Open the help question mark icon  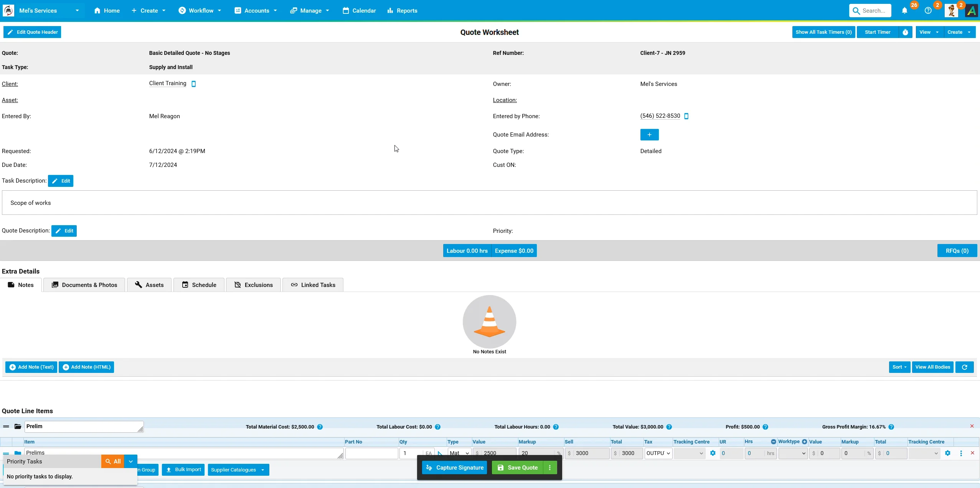point(928,10)
